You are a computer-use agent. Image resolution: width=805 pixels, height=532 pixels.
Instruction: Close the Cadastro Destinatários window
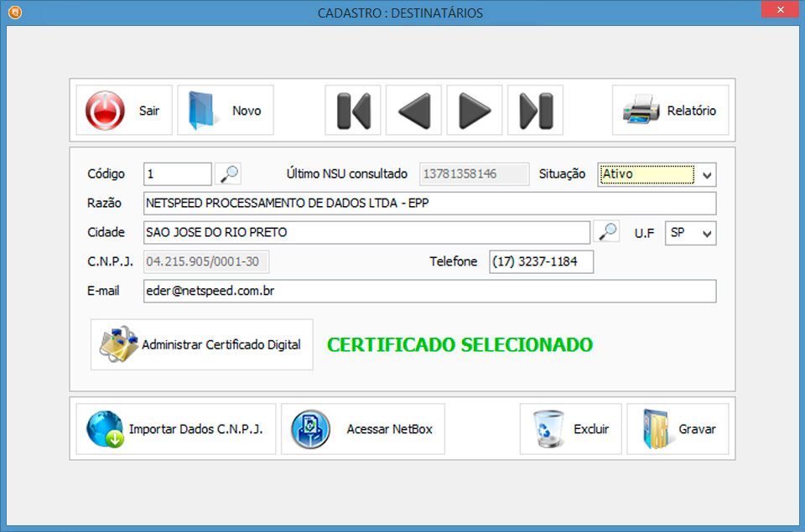(780, 9)
